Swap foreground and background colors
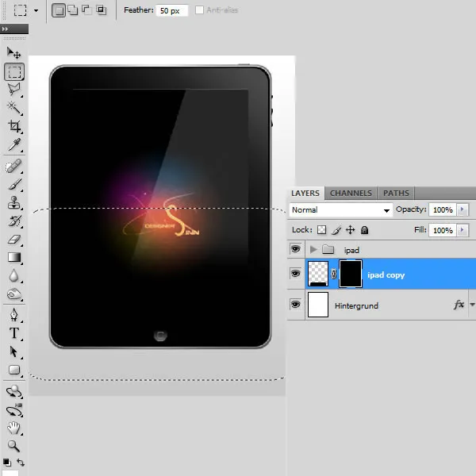Viewport: 476px width, 476px height. coord(21,463)
